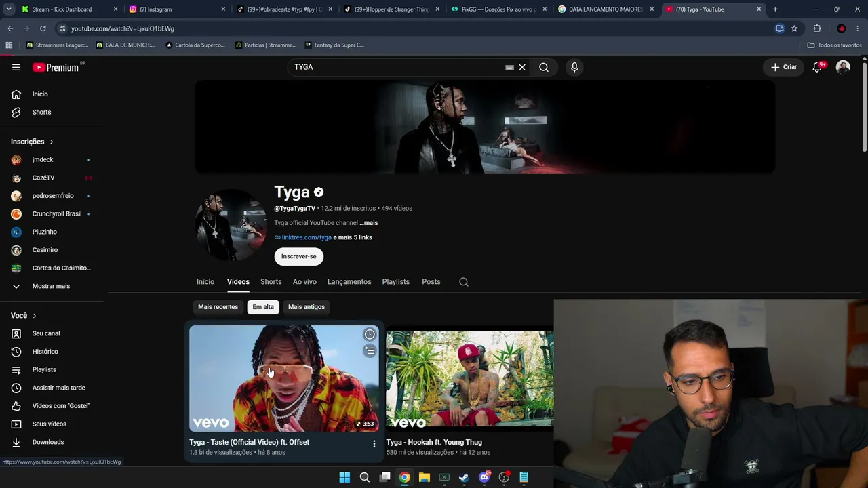The height and width of the screenshot is (488, 868).
Task: Show the additional e mais 5 links
Action: pyautogui.click(x=353, y=237)
